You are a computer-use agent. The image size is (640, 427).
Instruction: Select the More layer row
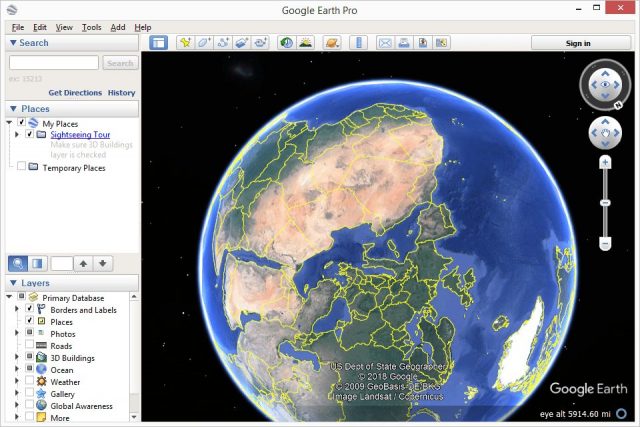[60, 418]
